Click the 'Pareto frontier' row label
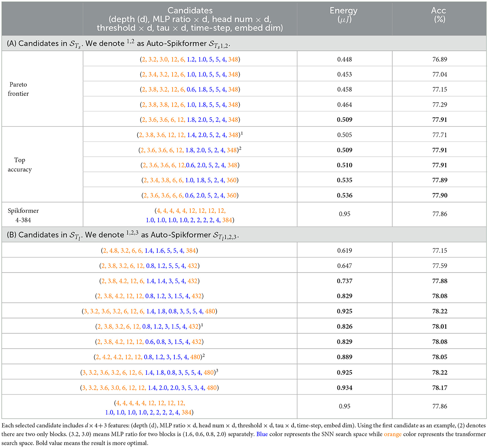 [x=18, y=89]
